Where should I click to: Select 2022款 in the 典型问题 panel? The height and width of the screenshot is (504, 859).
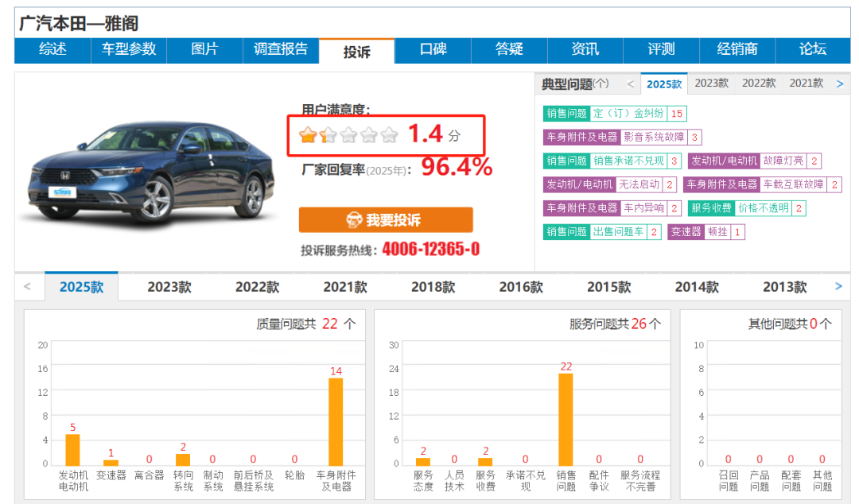[x=759, y=83]
